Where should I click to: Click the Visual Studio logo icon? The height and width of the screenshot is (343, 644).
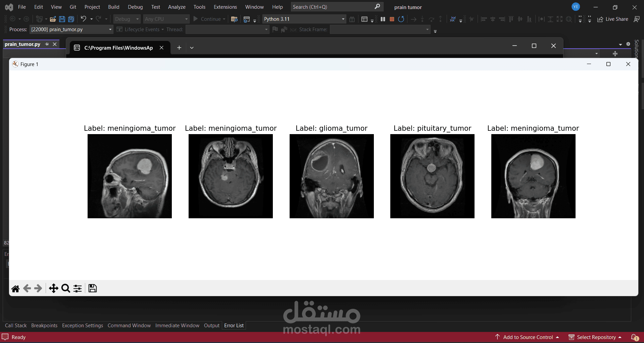9,7
